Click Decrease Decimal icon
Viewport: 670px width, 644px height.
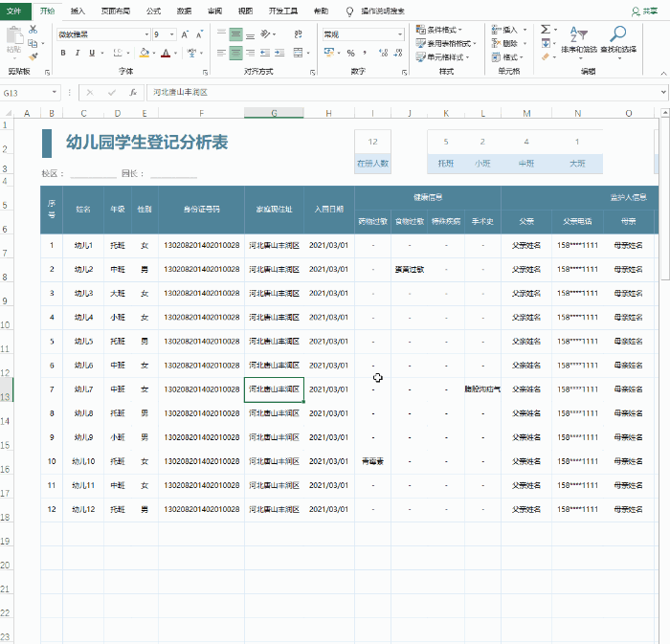coord(398,53)
